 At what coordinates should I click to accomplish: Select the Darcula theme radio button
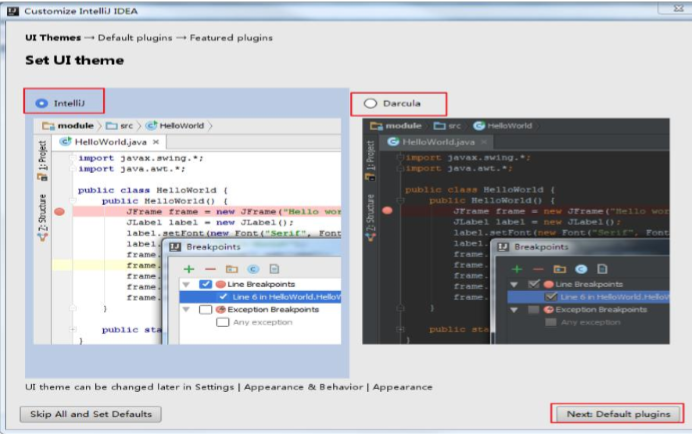click(x=370, y=103)
